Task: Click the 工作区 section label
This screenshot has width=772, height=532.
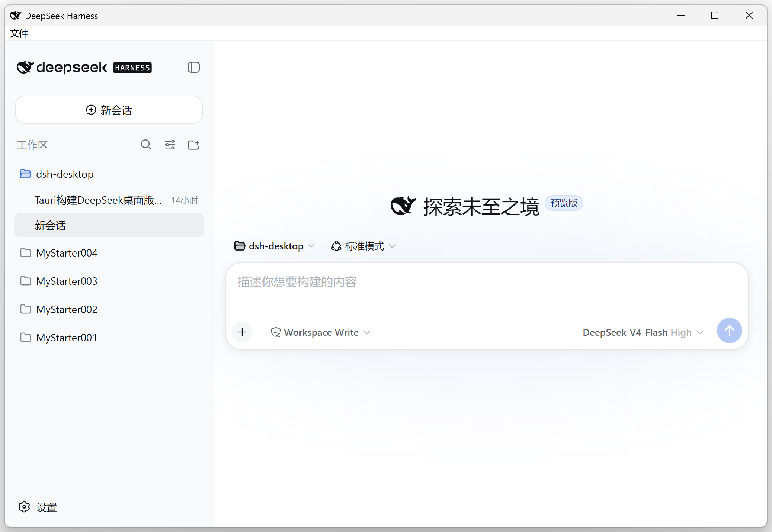Action: [32, 145]
